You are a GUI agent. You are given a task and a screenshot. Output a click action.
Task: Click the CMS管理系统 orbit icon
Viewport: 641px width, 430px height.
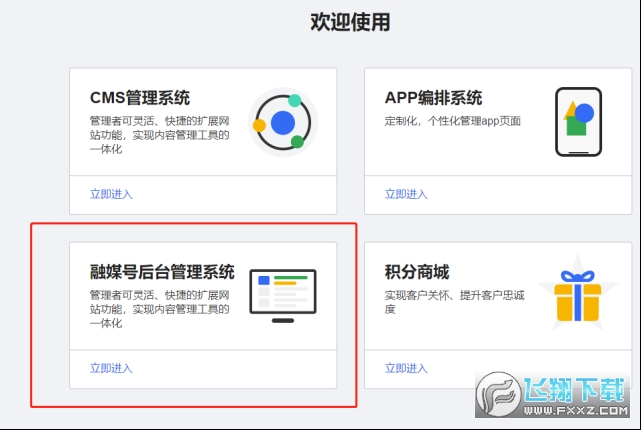click(283, 122)
